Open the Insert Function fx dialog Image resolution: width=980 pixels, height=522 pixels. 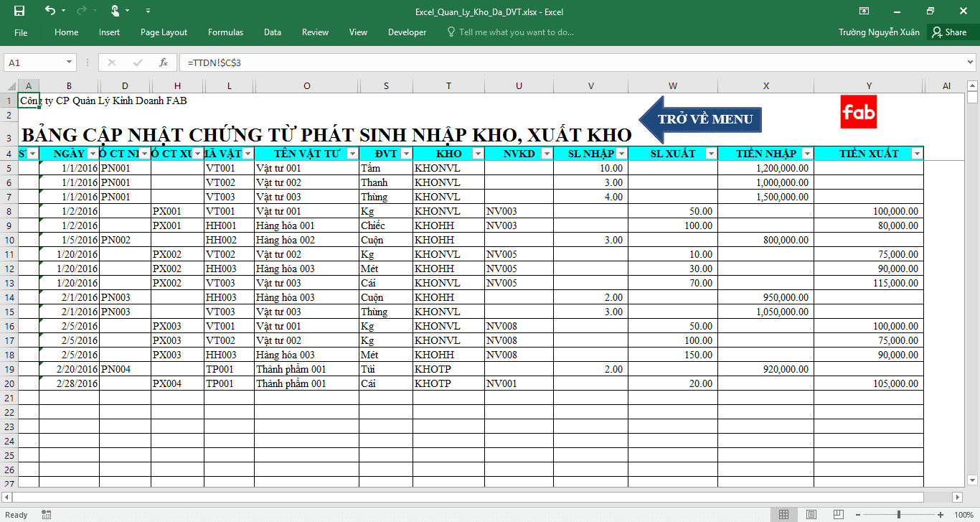click(x=164, y=62)
